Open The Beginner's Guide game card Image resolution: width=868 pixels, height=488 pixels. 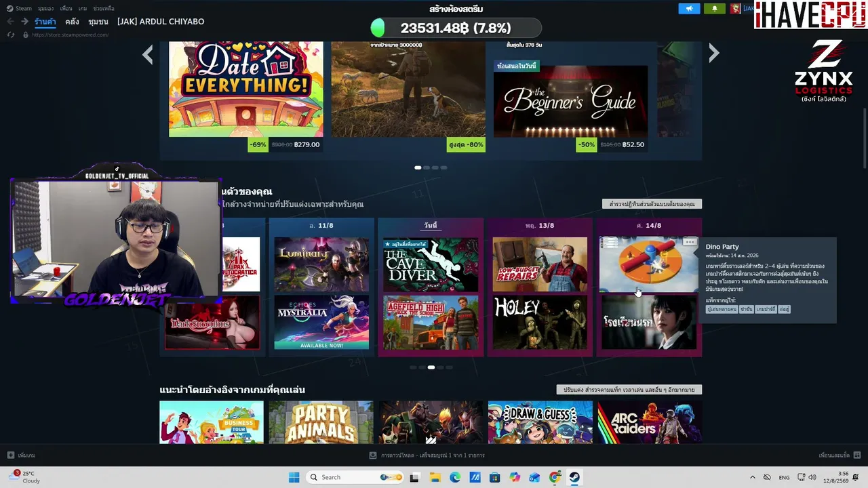pyautogui.click(x=570, y=101)
